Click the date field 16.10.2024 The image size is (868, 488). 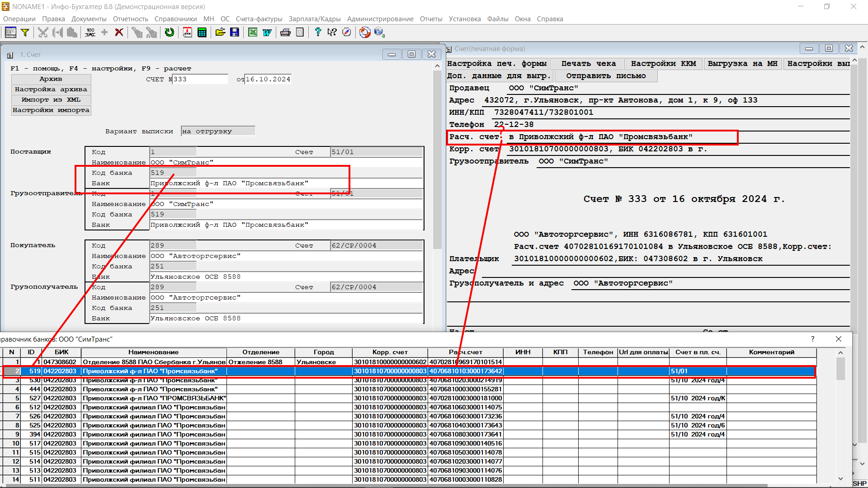(268, 79)
